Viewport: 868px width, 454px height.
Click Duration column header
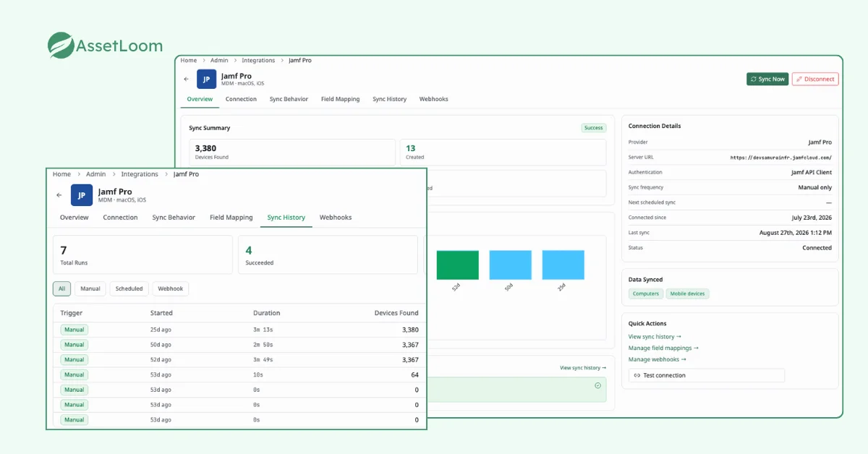(x=266, y=313)
